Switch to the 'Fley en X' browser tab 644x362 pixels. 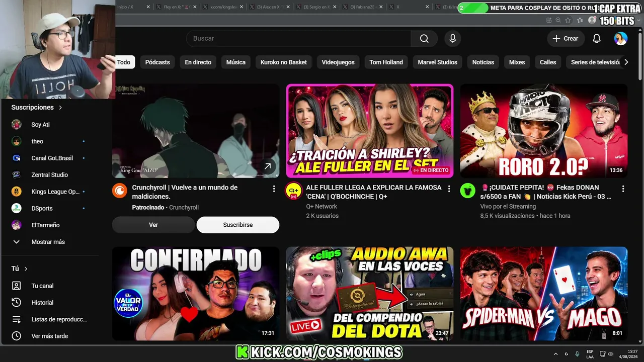coord(176,7)
